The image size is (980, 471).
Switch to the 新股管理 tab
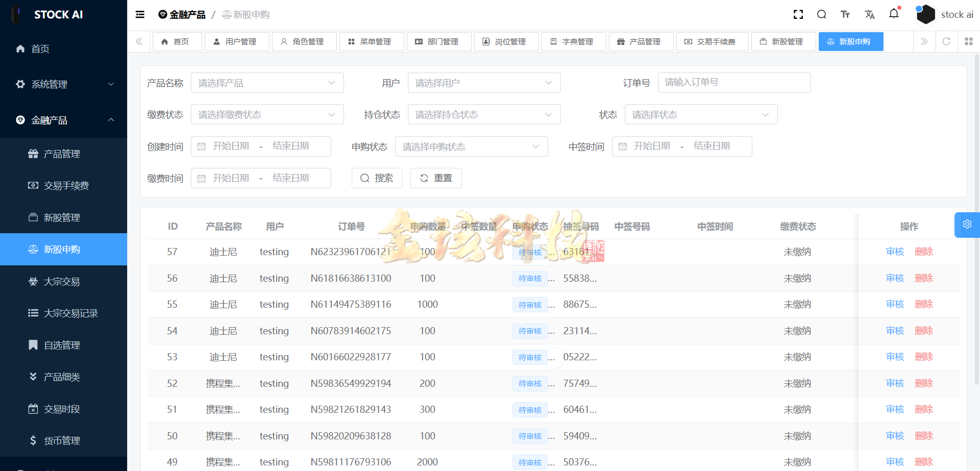[783, 41]
